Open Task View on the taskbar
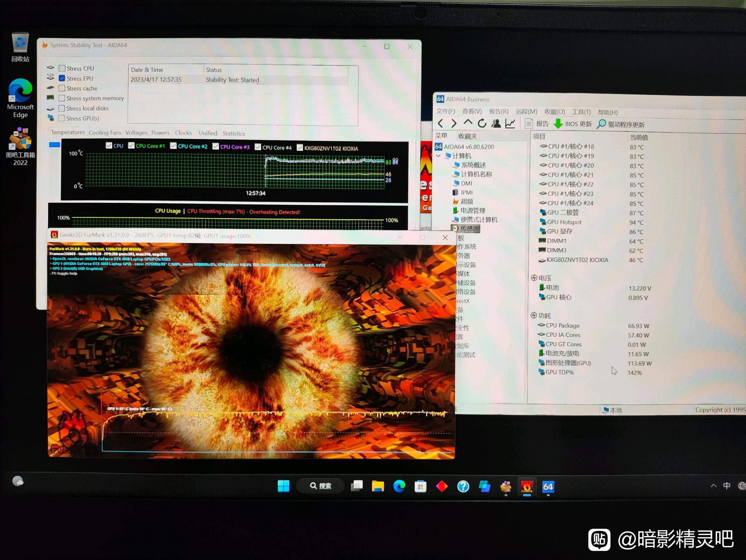This screenshot has height=560, width=746. (x=357, y=486)
